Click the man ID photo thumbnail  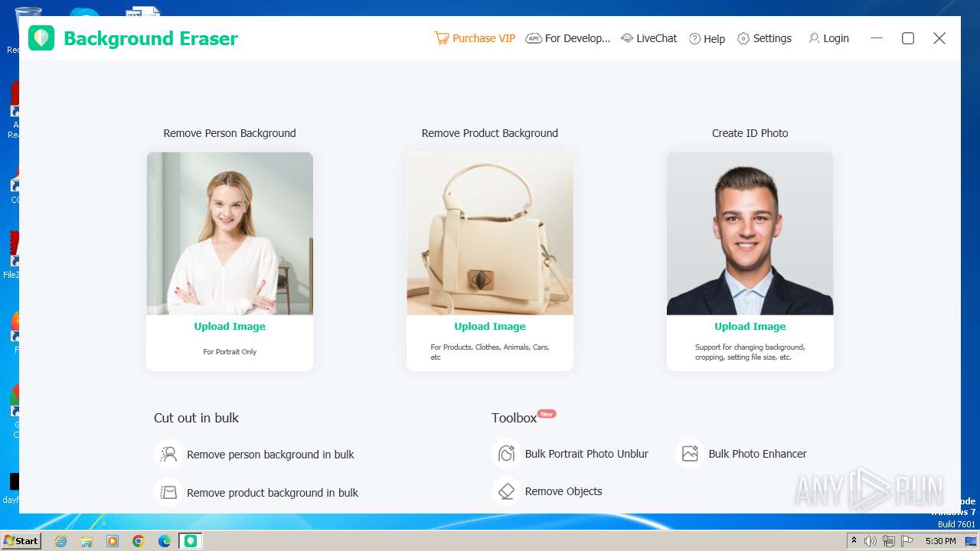[x=750, y=233]
